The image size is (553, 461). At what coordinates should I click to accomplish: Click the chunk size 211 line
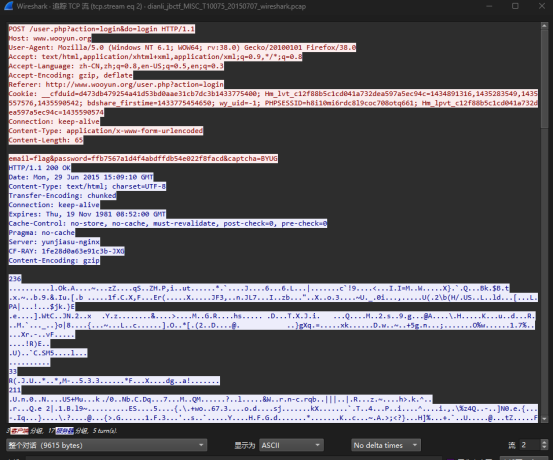point(15,390)
